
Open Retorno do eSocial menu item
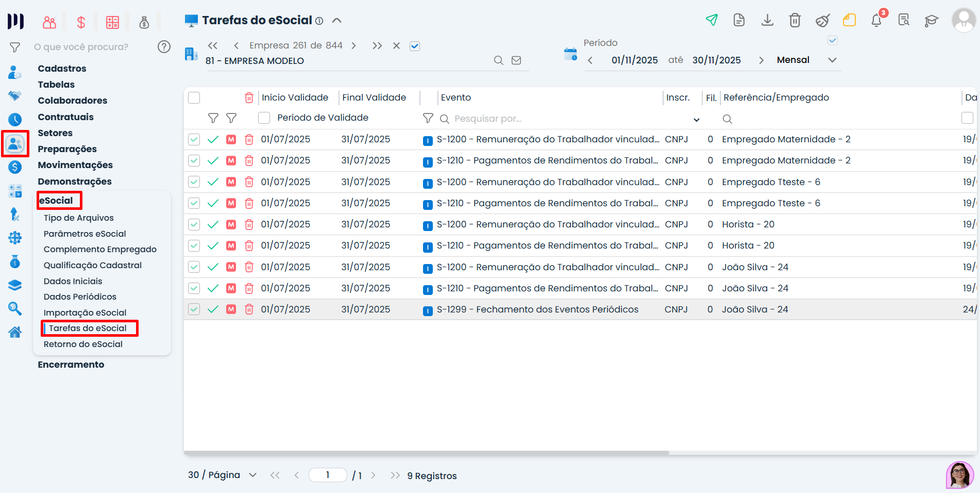pyautogui.click(x=83, y=344)
